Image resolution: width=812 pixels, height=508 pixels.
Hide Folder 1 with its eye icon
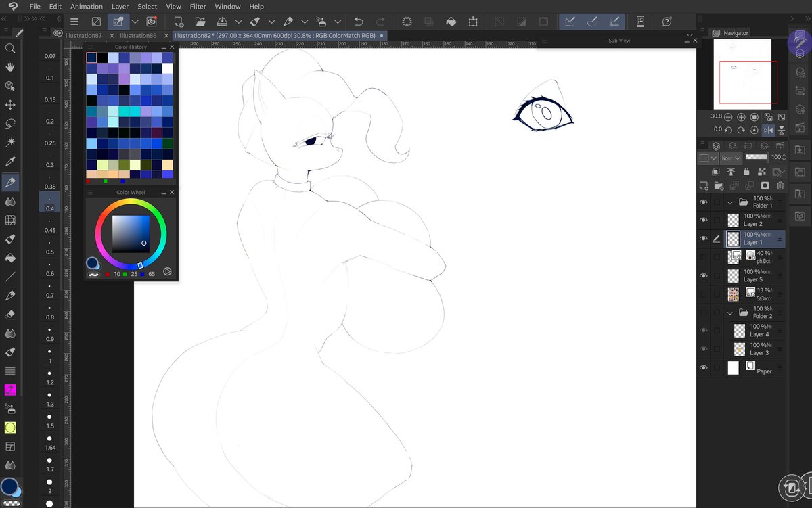(x=704, y=202)
